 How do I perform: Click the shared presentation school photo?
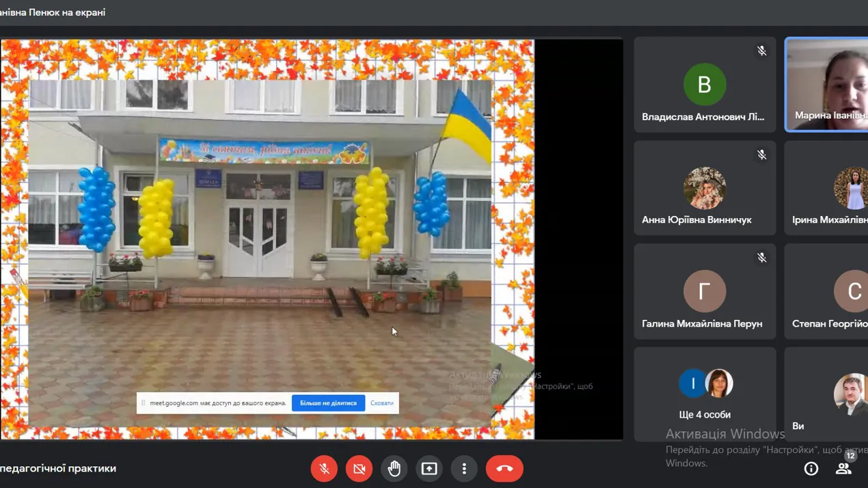click(260, 253)
